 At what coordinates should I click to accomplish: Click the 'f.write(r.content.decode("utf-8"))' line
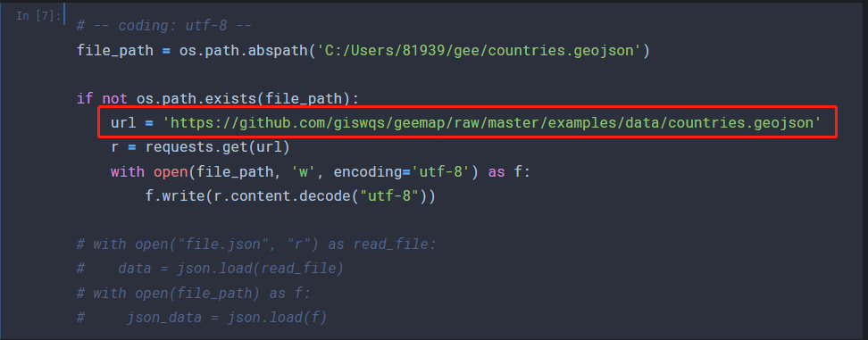(290, 196)
